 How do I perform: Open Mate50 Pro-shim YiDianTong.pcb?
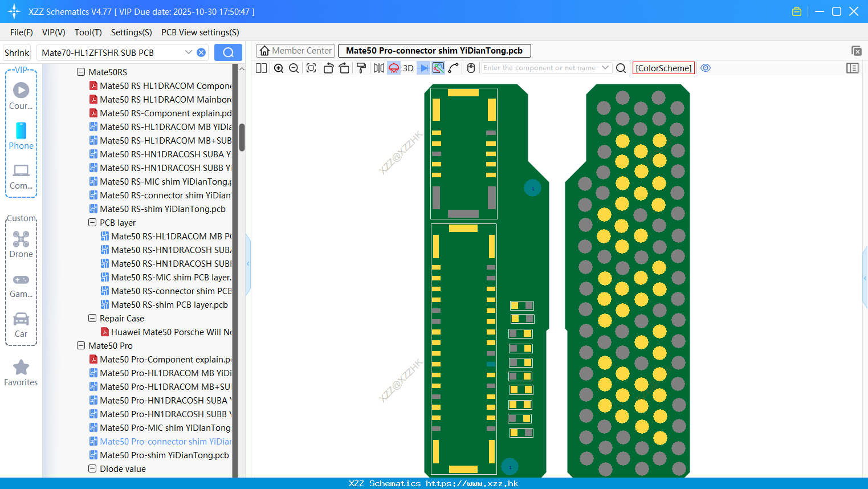pyautogui.click(x=159, y=455)
